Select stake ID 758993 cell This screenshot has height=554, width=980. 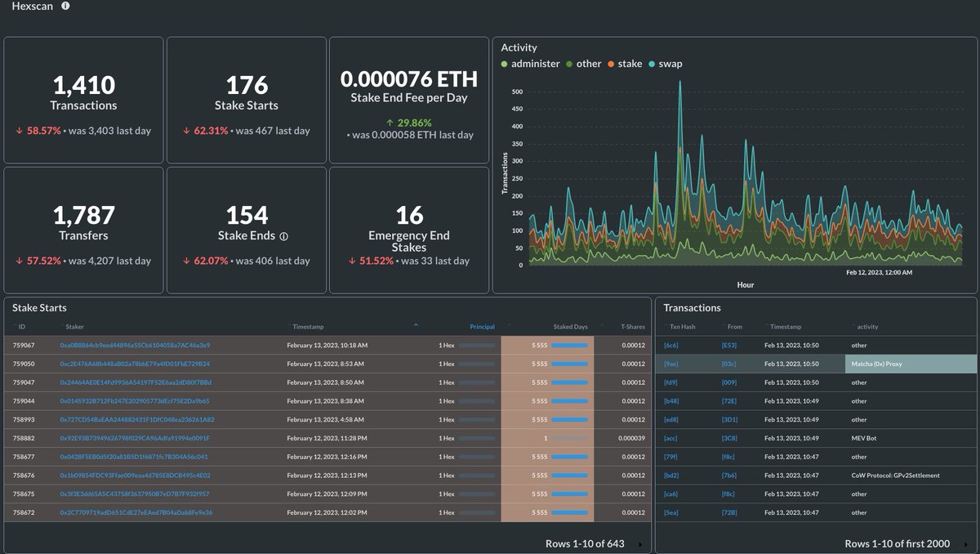pyautogui.click(x=24, y=419)
